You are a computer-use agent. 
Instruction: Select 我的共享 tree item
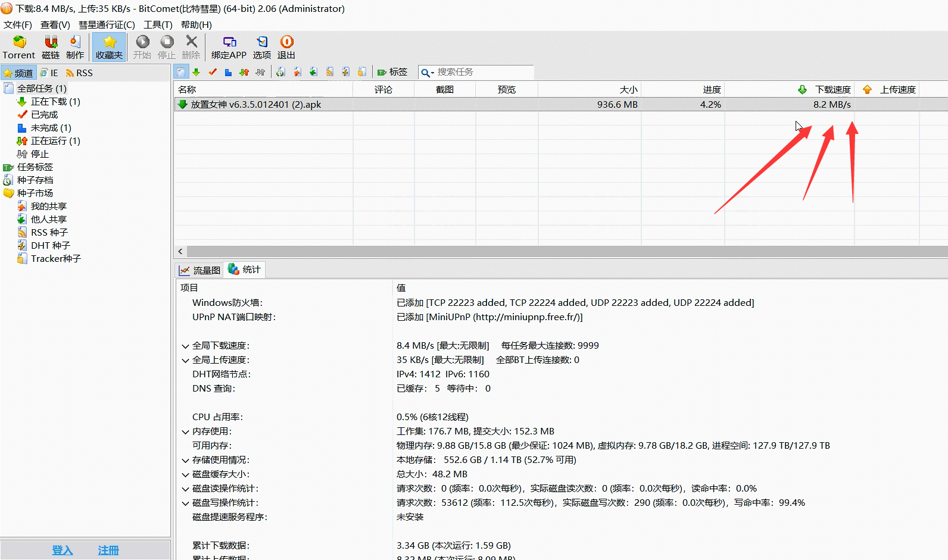(49, 207)
